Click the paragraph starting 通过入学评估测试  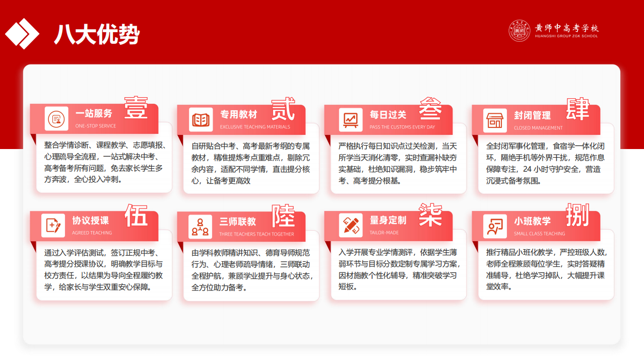click(x=103, y=269)
